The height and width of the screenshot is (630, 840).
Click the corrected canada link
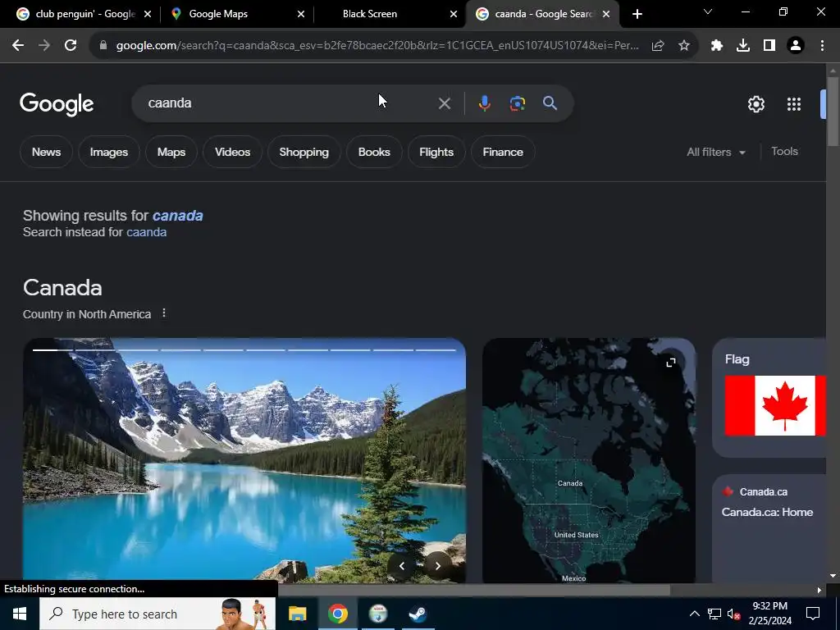click(178, 216)
